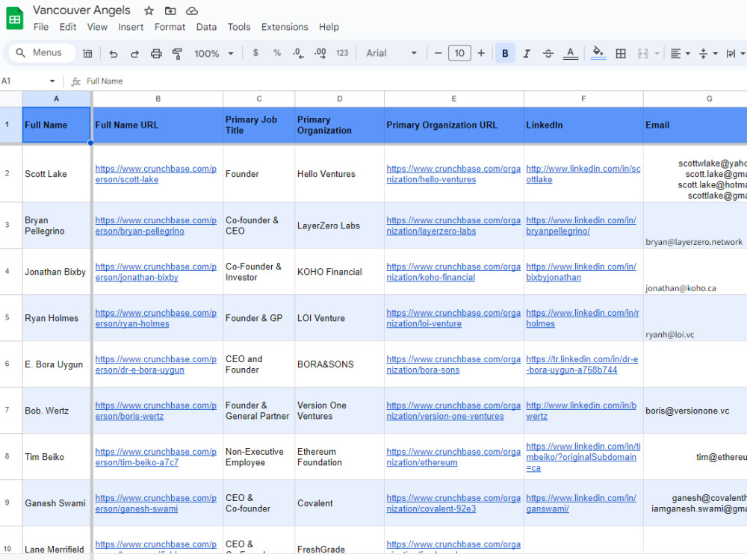The width and height of the screenshot is (747, 560).
Task: Open Tim Beiko's LinkedIn link
Action: pos(583,457)
